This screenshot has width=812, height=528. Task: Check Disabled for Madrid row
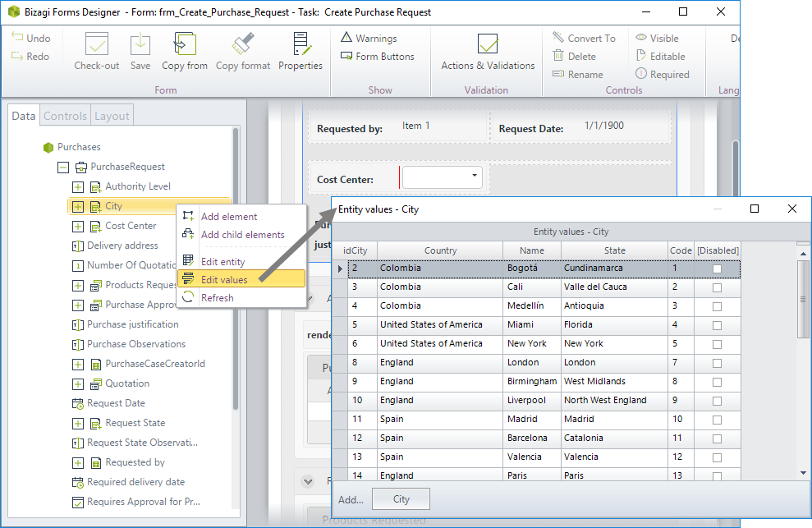[717, 420]
